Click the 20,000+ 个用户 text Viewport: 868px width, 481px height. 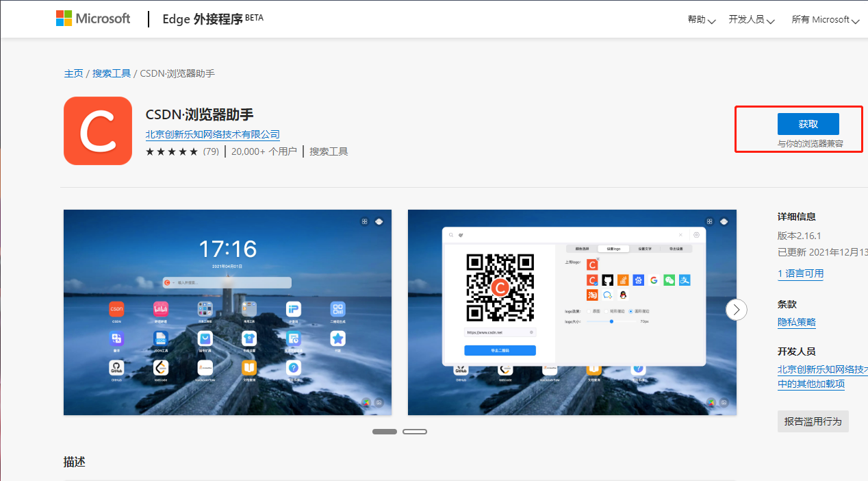pyautogui.click(x=264, y=151)
